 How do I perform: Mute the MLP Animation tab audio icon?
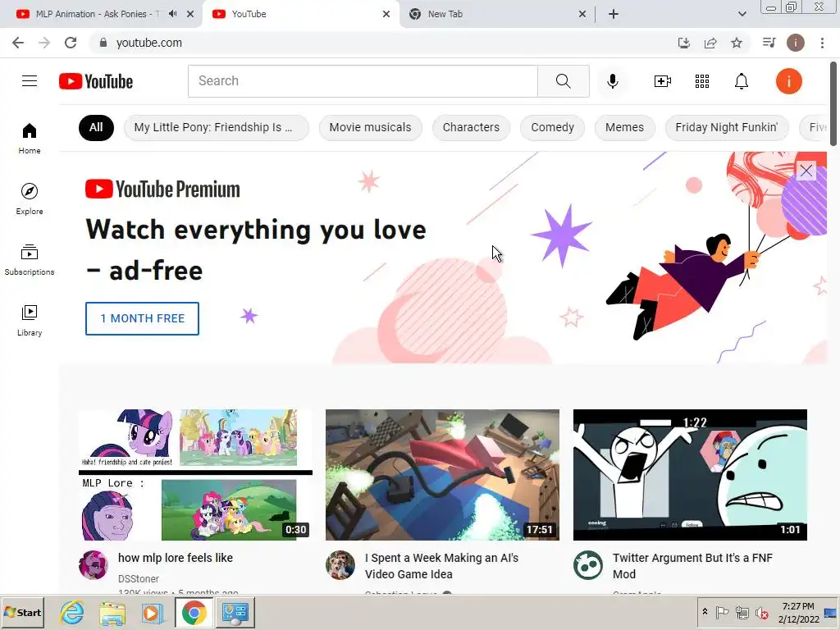click(x=172, y=14)
